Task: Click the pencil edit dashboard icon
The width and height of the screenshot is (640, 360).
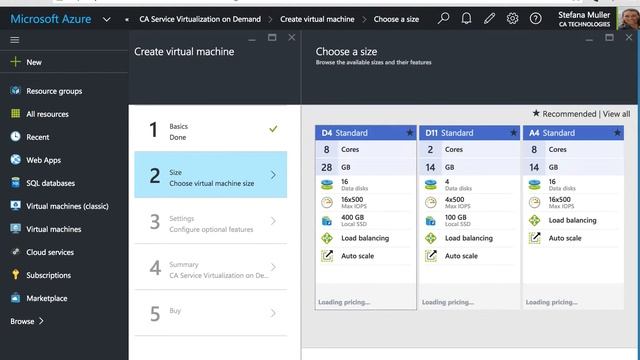Action: (x=489, y=18)
